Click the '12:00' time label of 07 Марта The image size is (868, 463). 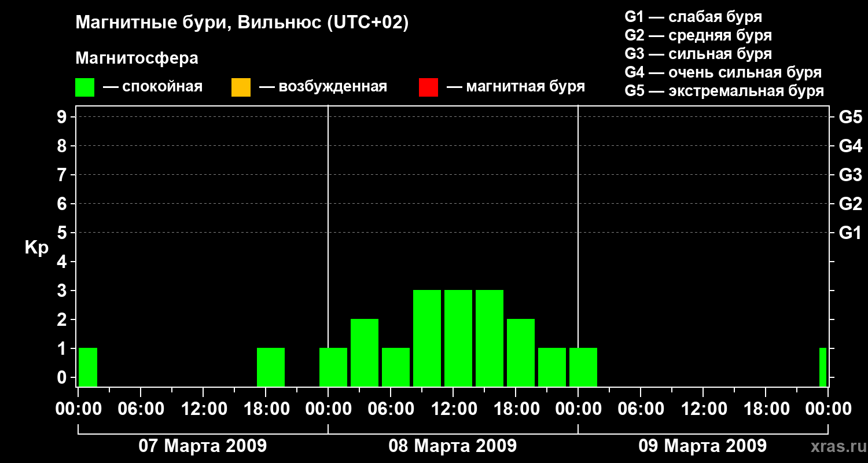click(203, 409)
